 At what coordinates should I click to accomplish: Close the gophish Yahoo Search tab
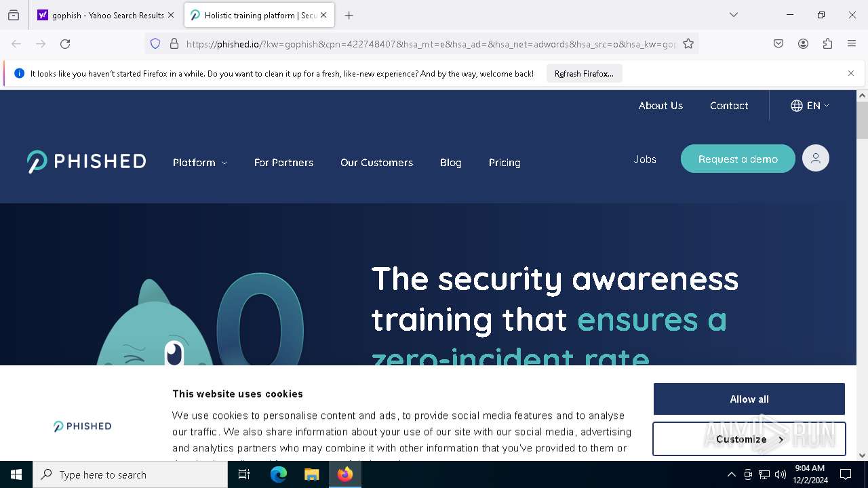click(x=171, y=15)
